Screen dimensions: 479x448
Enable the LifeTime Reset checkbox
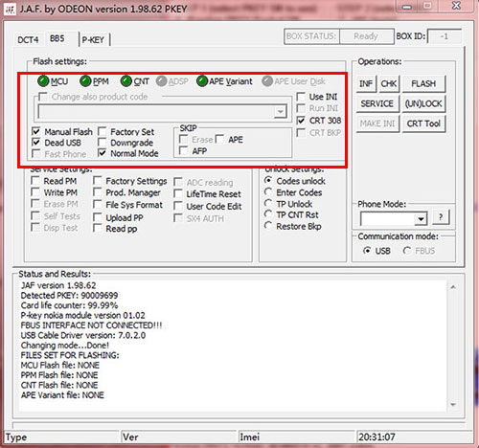[x=178, y=193]
